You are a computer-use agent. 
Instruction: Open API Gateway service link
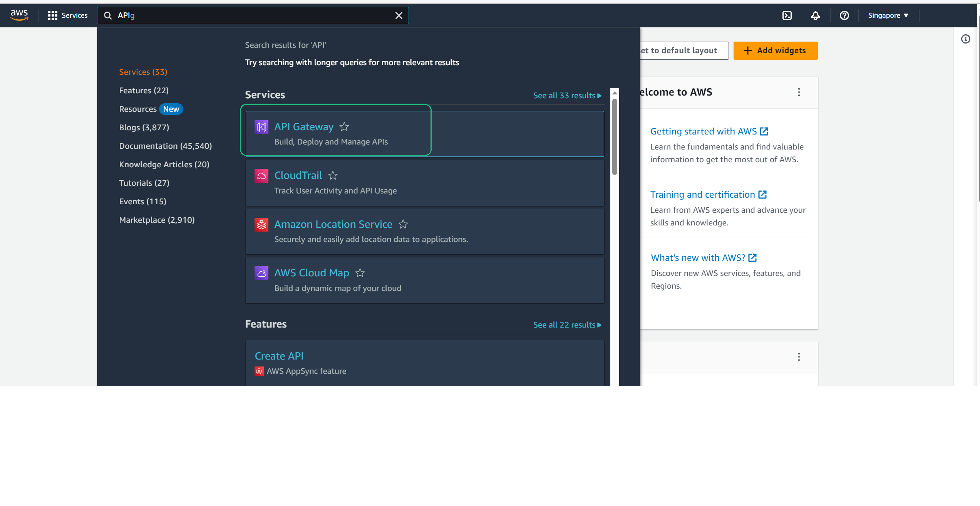(304, 127)
